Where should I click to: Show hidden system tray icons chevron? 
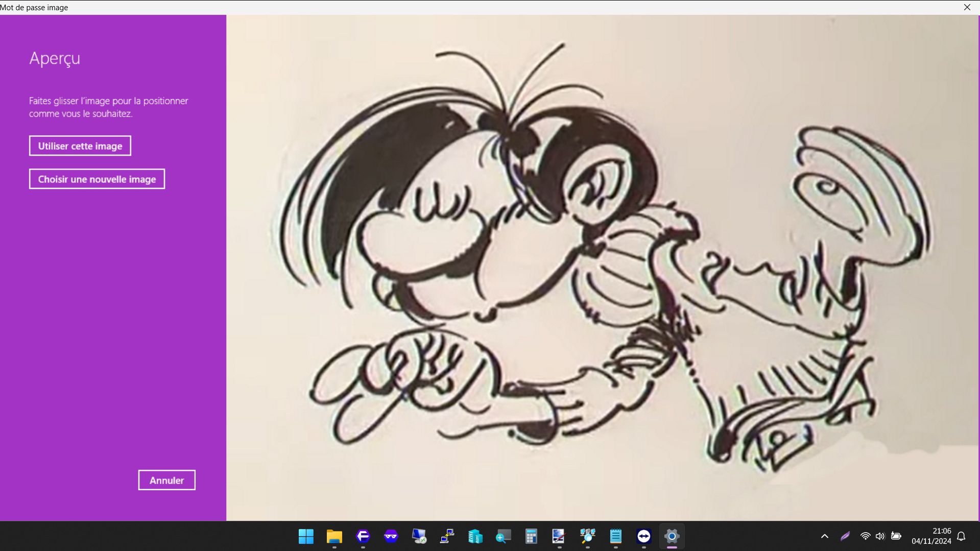[825, 536]
